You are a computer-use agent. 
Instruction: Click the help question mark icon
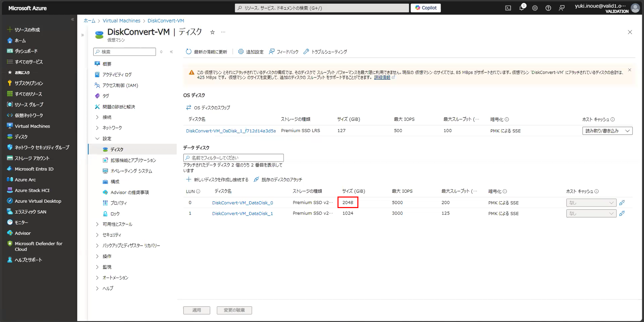click(x=548, y=8)
